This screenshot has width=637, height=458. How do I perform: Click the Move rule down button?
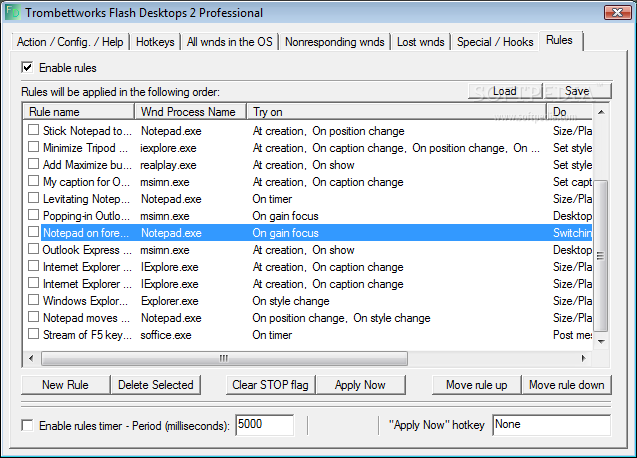point(567,385)
